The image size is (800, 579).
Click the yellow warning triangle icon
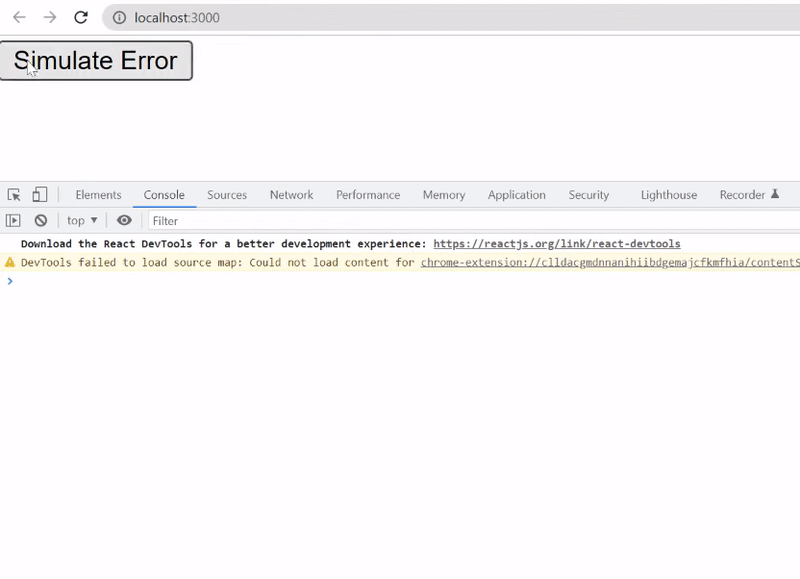pos(10,263)
